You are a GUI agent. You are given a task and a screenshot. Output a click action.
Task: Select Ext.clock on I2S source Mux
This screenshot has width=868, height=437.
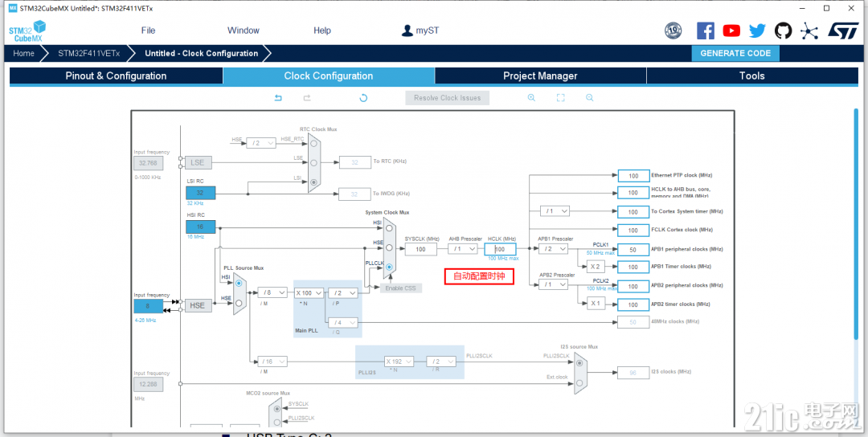[579, 382]
